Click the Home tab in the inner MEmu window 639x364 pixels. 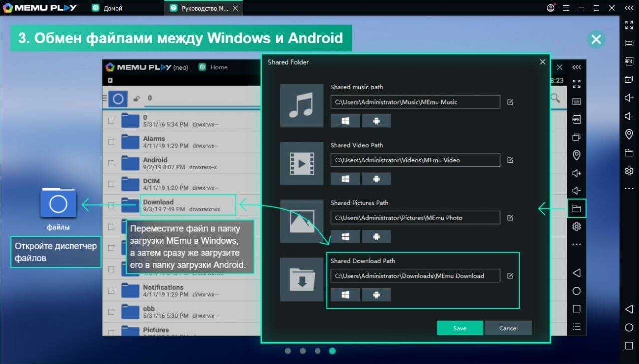coord(213,67)
